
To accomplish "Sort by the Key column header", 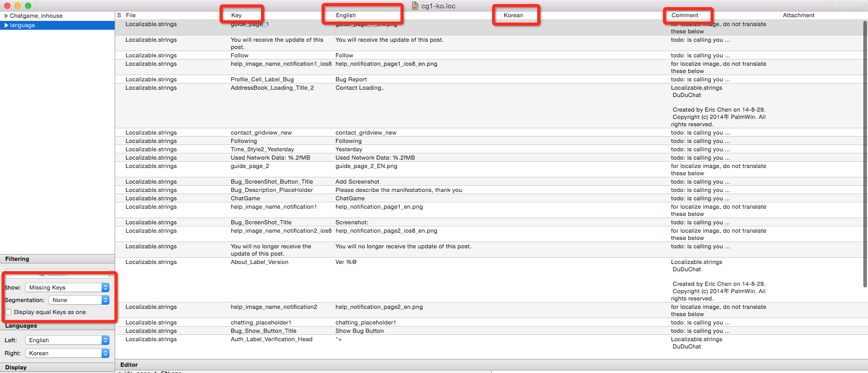I will coord(237,15).
